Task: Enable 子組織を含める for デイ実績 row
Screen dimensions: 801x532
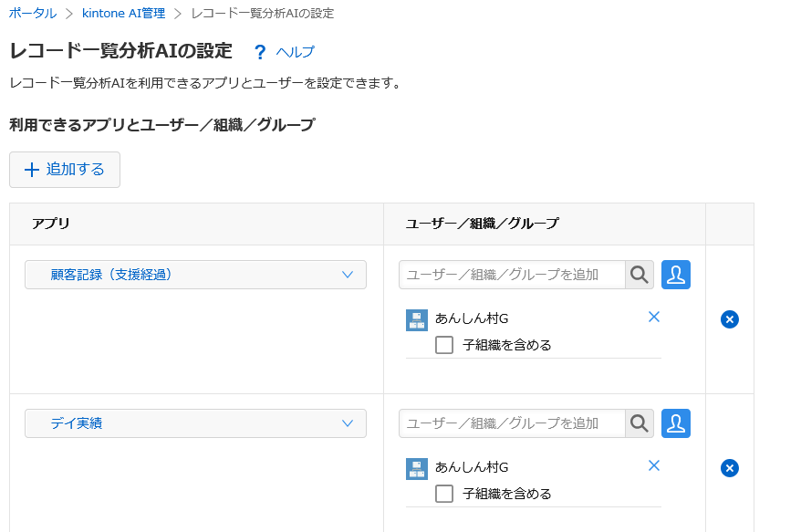Action: tap(444, 494)
